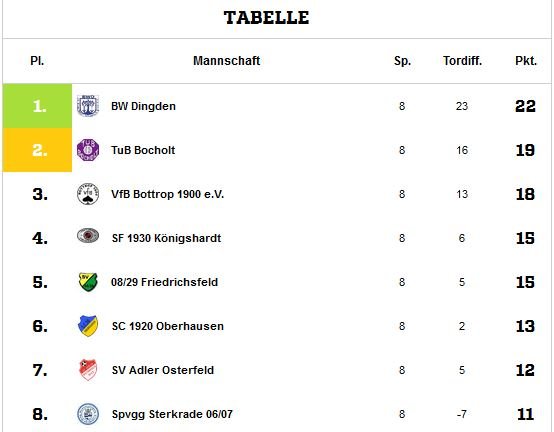Select VfB Bottrop 1900 e.V. team name
This screenshot has height=432, width=554.
167,194
